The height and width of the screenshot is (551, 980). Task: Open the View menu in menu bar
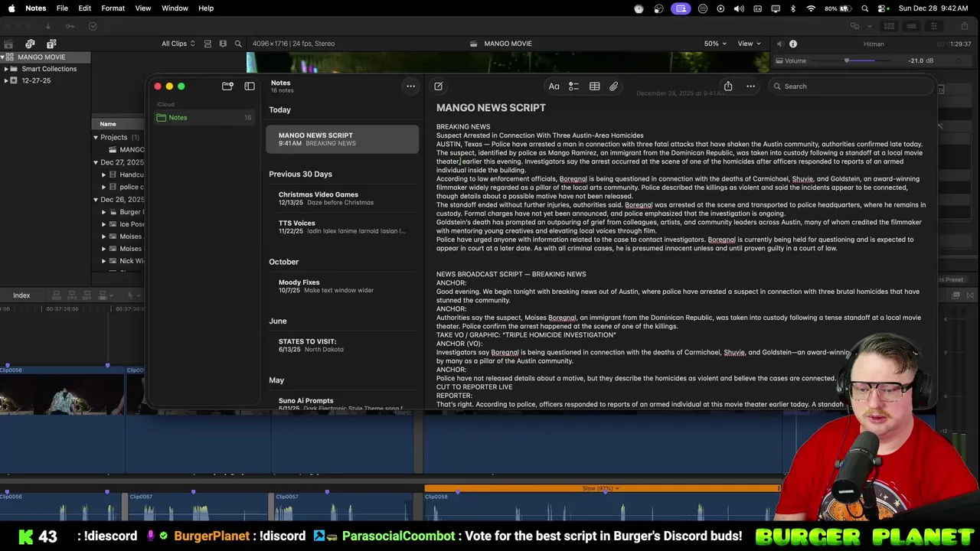pos(143,8)
